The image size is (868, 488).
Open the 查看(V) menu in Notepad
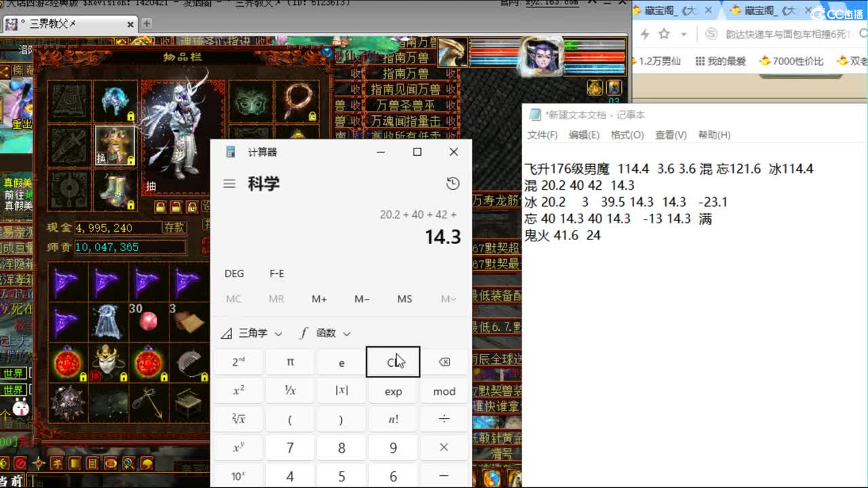click(671, 135)
